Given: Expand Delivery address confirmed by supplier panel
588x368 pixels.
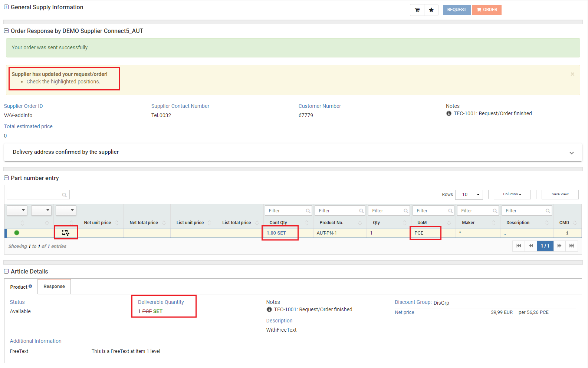Looking at the screenshot, I should pos(571,153).
